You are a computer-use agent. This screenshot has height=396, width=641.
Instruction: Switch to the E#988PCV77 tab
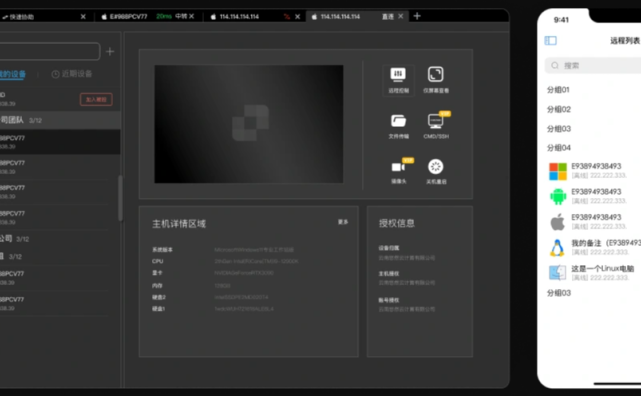(x=149, y=16)
